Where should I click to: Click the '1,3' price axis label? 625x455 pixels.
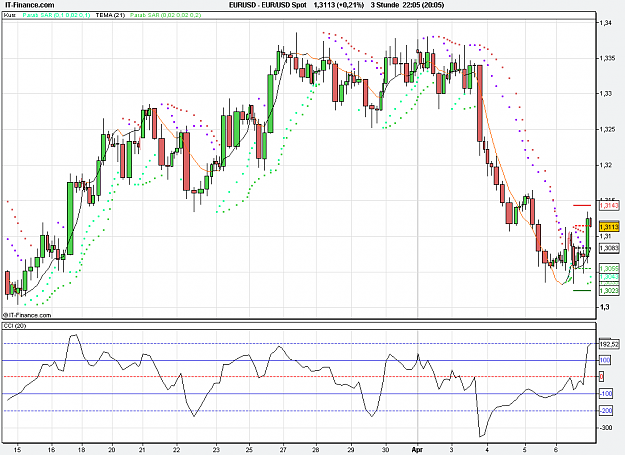coord(604,307)
